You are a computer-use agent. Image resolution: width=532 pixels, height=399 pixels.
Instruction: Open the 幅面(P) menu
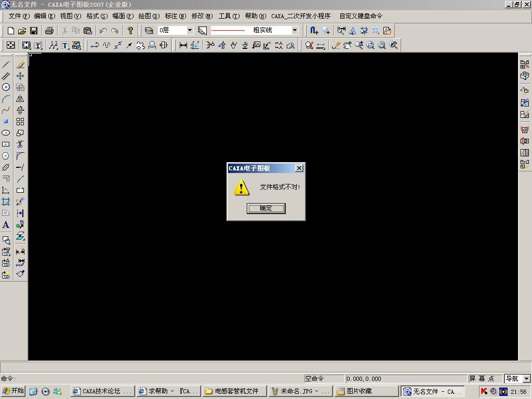click(123, 16)
